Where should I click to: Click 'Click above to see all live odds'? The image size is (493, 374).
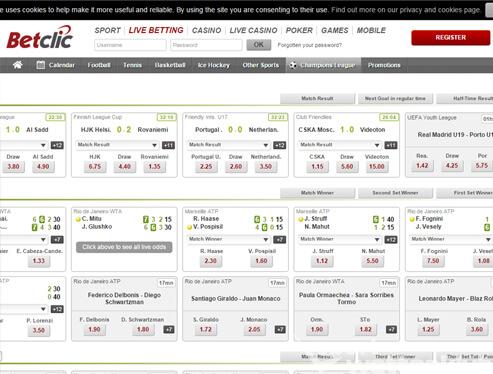(x=124, y=247)
